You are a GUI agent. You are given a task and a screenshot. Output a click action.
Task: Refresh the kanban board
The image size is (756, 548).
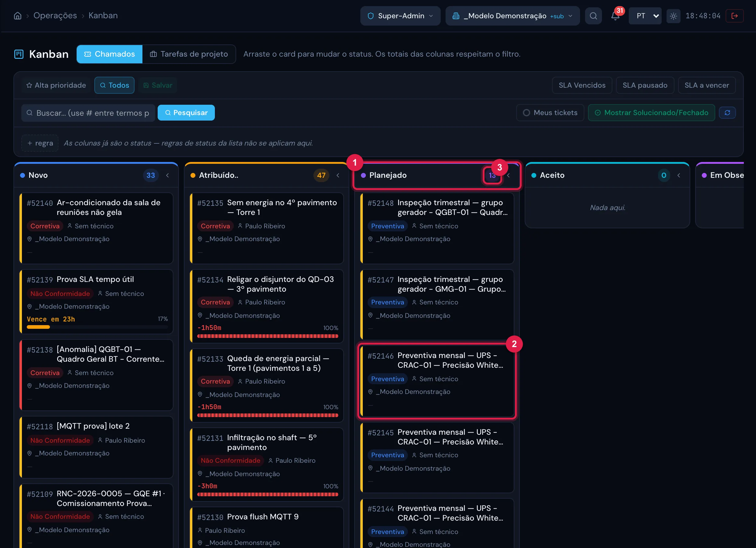click(x=727, y=113)
